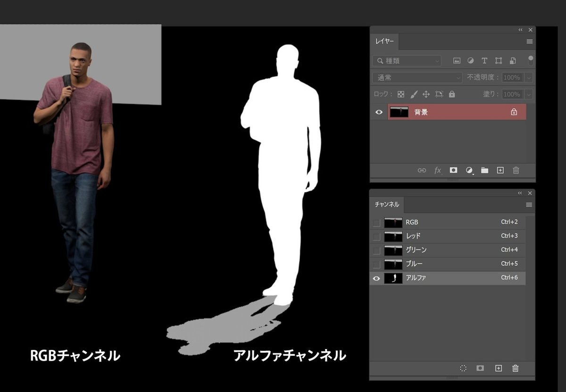Click the Ctrl+5 shortcut text
Image resolution: width=566 pixels, height=392 pixels.
[509, 264]
